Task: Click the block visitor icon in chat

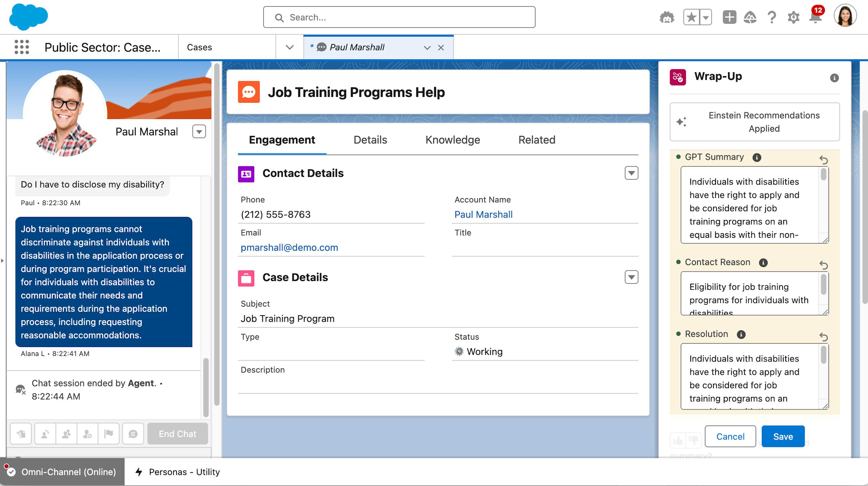Action: point(87,434)
